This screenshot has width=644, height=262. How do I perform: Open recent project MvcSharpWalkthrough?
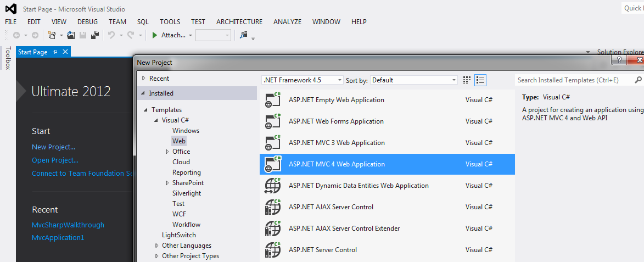pos(68,225)
